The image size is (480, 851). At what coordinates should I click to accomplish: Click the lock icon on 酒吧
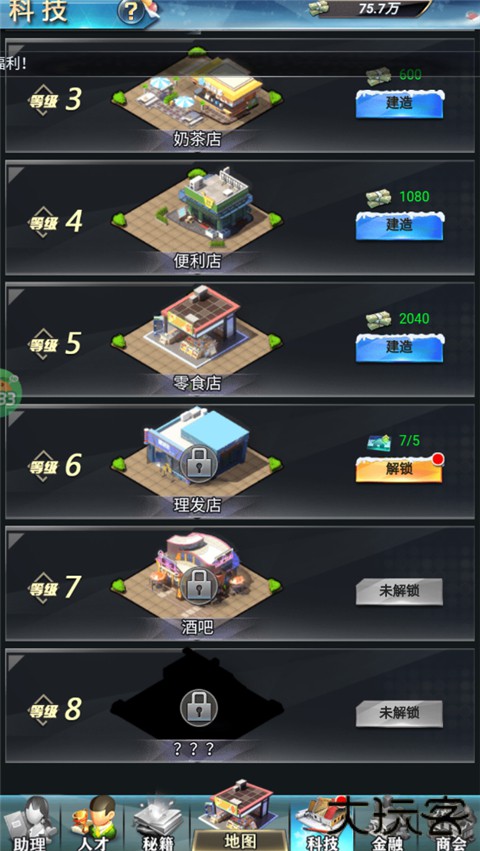pos(198,586)
